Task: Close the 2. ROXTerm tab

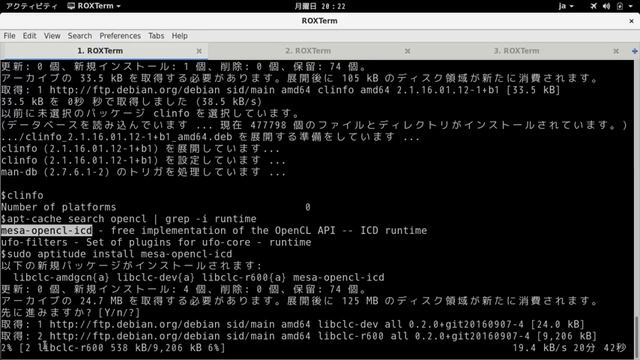Action: pos(407,51)
